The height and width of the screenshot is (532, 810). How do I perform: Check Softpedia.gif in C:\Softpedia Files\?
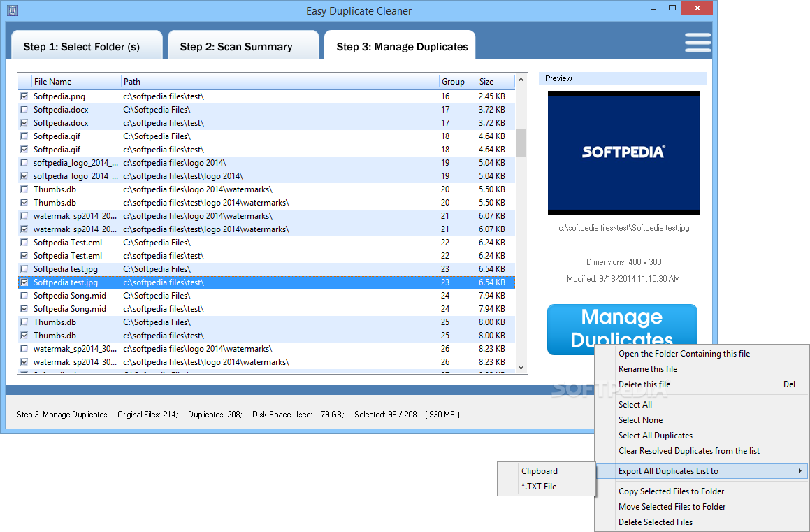24,136
